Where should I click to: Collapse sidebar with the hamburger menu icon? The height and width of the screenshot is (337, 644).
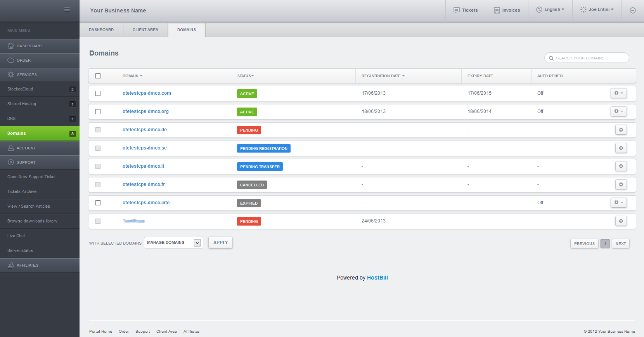point(67,9)
